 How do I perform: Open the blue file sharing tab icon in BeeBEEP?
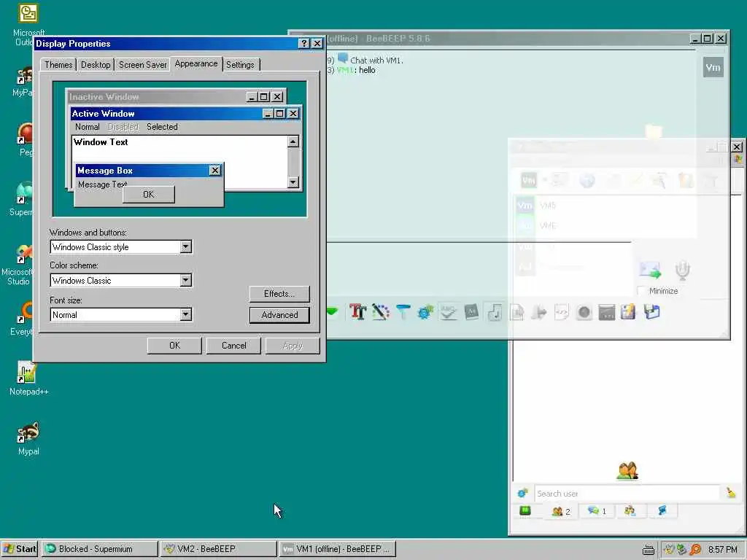(x=662, y=511)
